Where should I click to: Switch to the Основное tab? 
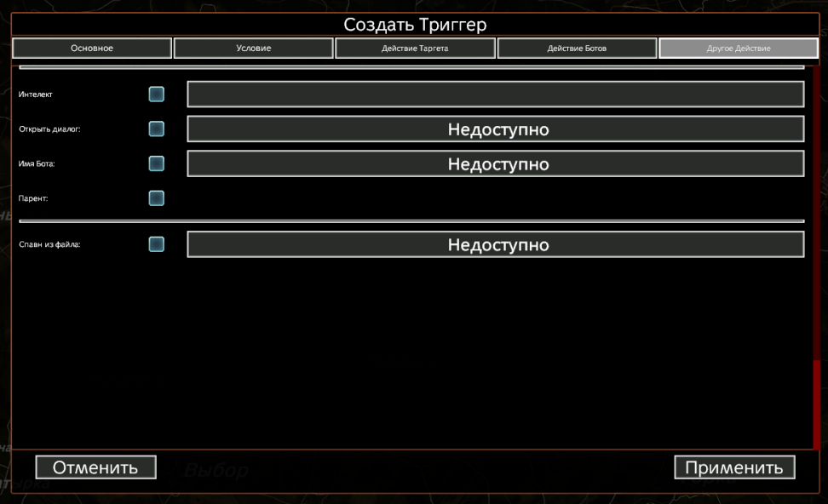[92, 49]
